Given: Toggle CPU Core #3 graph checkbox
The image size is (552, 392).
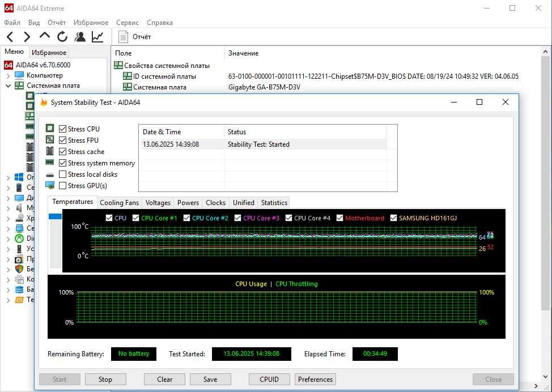Looking at the screenshot, I should 237,218.
